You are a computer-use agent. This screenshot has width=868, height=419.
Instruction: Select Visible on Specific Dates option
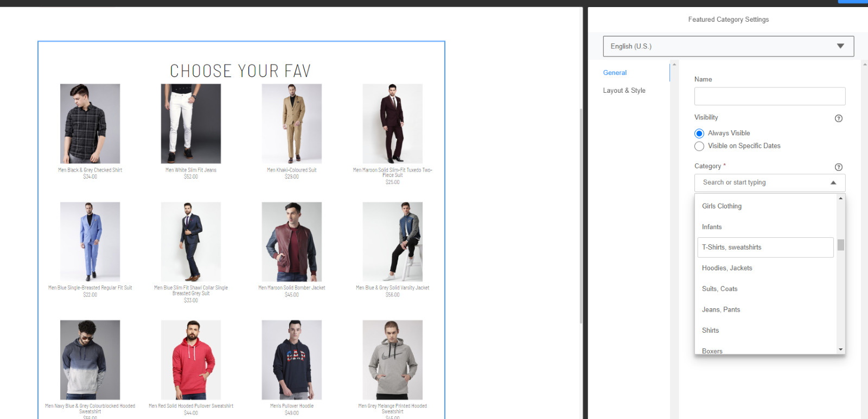coord(699,146)
